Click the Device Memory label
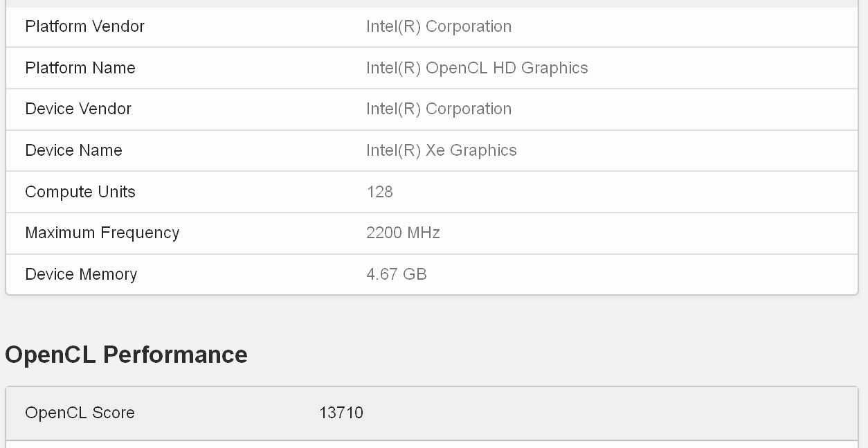This screenshot has height=448, width=868. pyautogui.click(x=81, y=274)
